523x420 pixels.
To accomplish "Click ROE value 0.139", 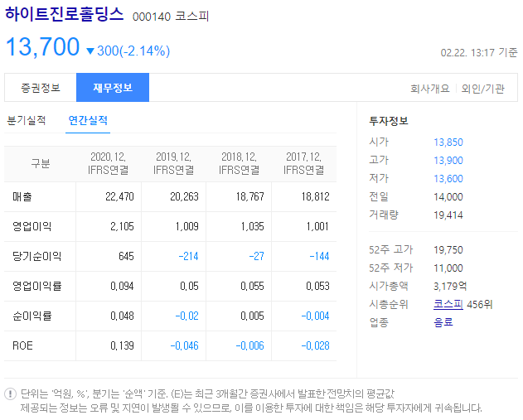I will click(122, 345).
